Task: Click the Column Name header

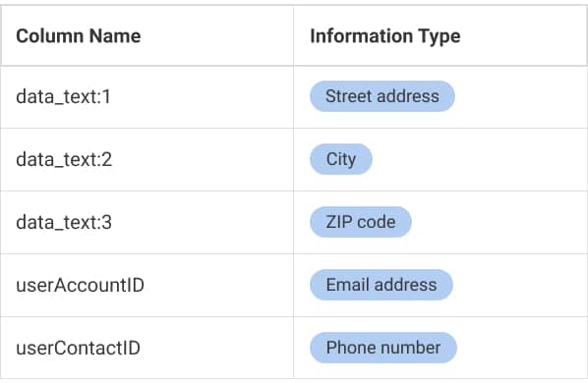Action: pyautogui.click(x=79, y=36)
